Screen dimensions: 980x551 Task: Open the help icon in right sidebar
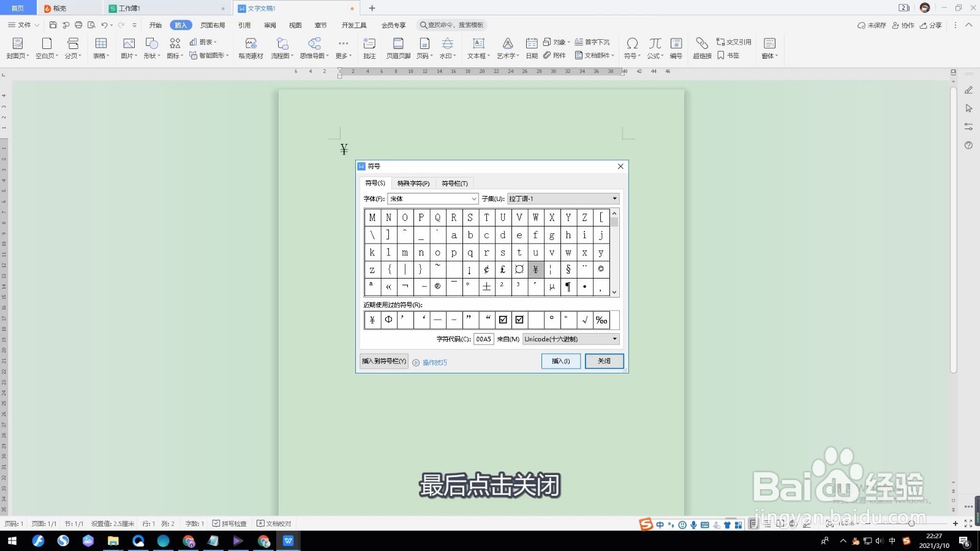point(968,146)
